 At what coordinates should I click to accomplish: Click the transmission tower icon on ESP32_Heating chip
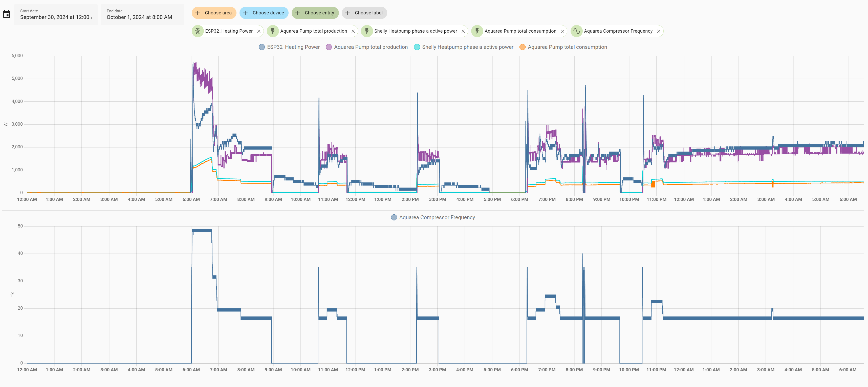coord(198,31)
